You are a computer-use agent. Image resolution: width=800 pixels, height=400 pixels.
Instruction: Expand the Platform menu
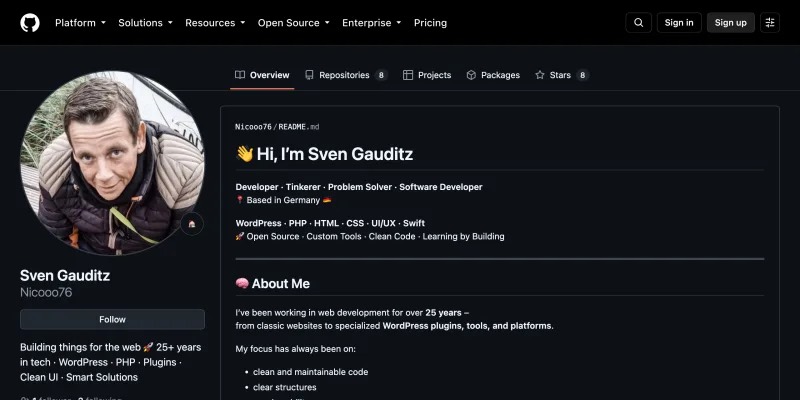coord(80,22)
